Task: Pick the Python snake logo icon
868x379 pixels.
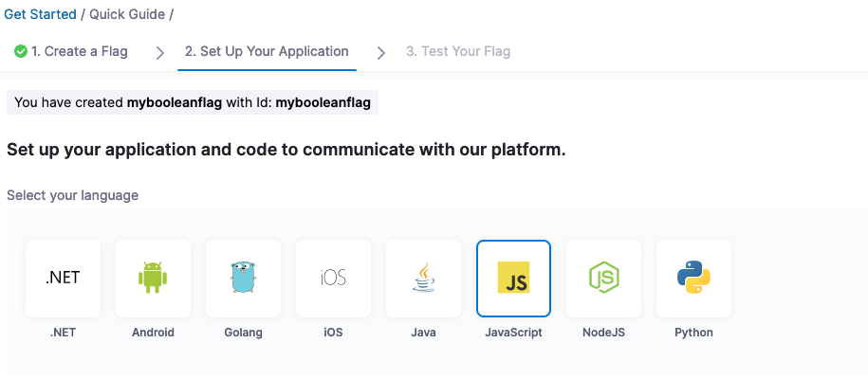Action: pos(693,278)
